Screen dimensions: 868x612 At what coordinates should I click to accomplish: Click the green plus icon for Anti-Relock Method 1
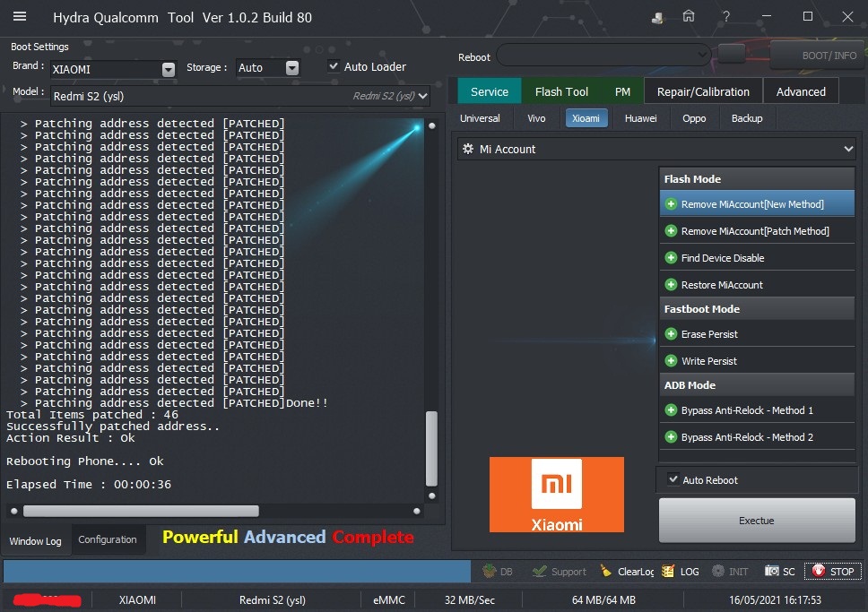[671, 410]
